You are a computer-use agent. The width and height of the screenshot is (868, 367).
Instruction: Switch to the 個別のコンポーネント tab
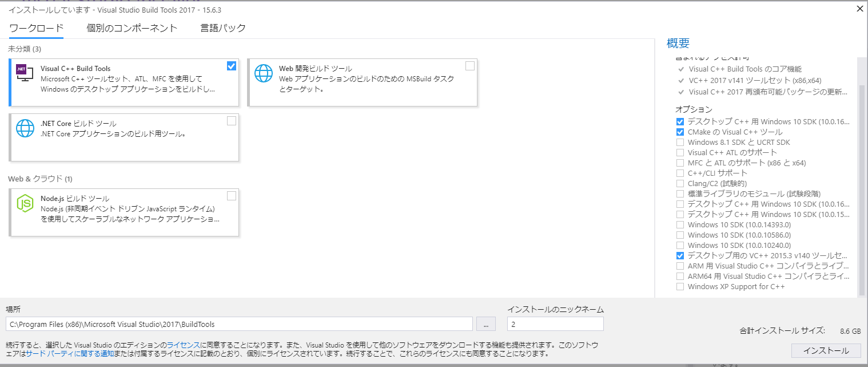pos(132,27)
